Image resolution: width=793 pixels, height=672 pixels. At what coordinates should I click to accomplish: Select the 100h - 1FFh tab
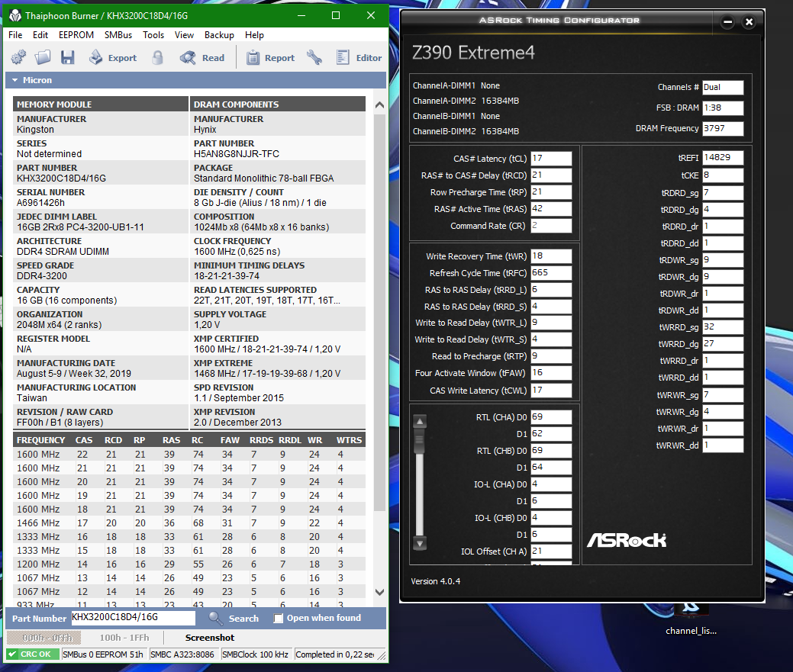point(124,638)
